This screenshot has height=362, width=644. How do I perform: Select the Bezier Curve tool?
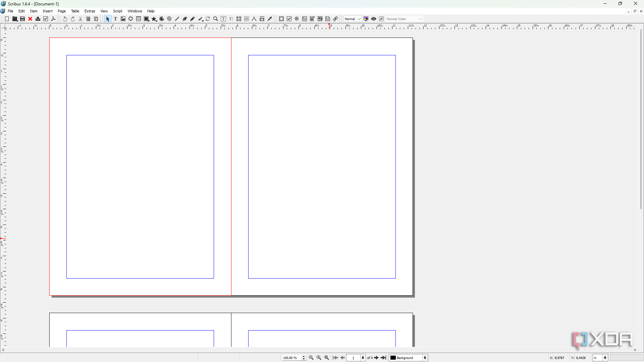coord(185,19)
